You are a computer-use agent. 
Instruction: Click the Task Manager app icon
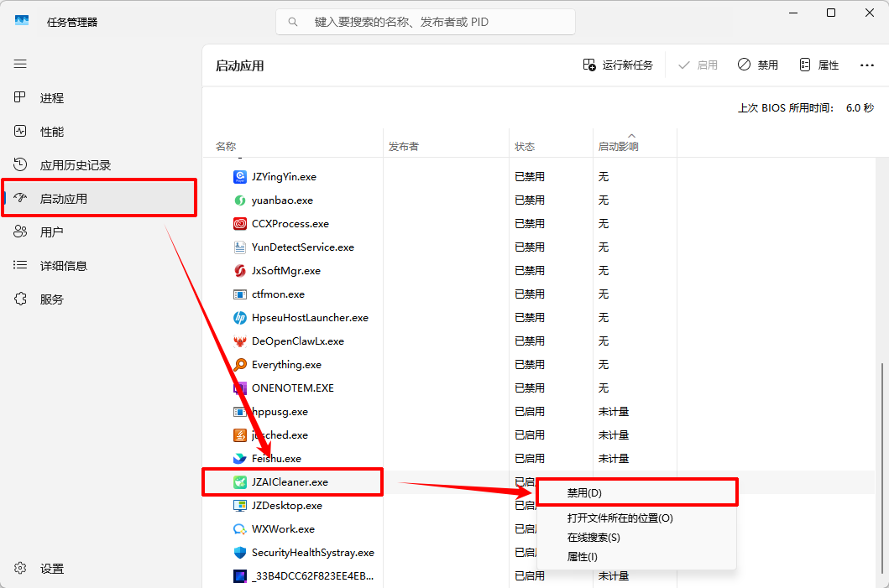[x=22, y=20]
